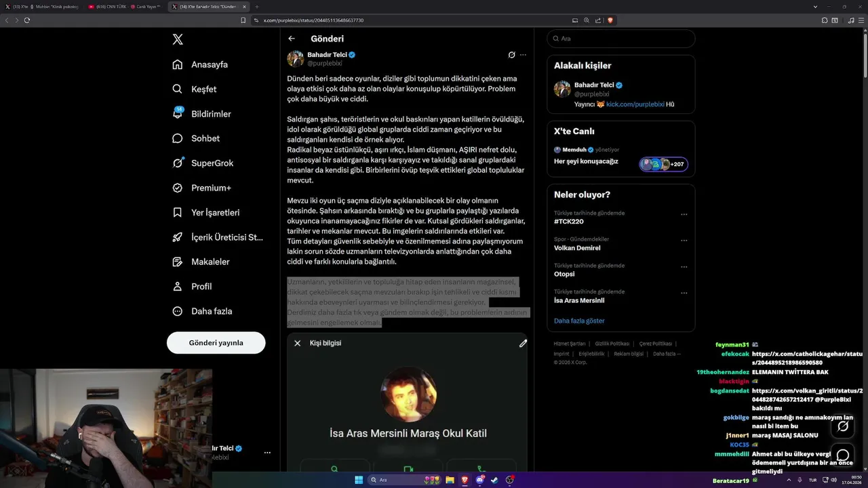Open post three-dot more menu
Screen dimensions: 868x488
click(523, 55)
